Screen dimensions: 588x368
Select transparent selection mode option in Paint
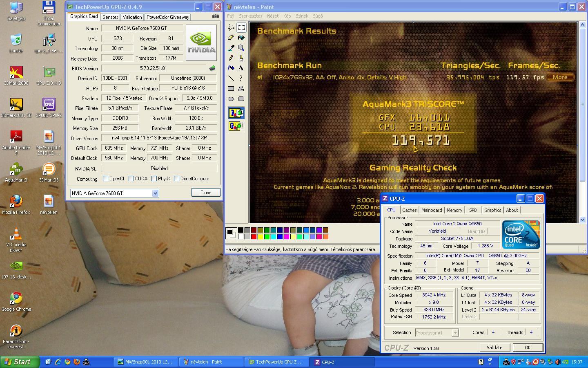click(x=236, y=126)
